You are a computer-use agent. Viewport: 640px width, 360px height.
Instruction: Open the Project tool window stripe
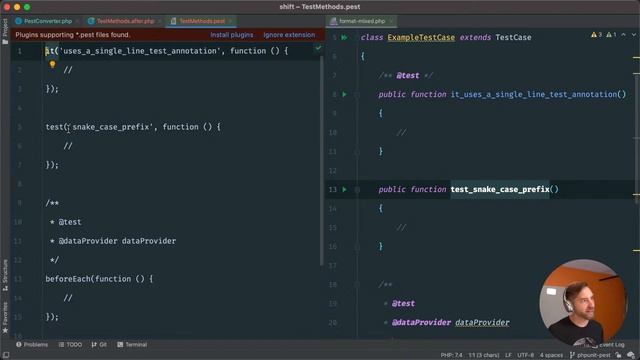tap(5, 31)
